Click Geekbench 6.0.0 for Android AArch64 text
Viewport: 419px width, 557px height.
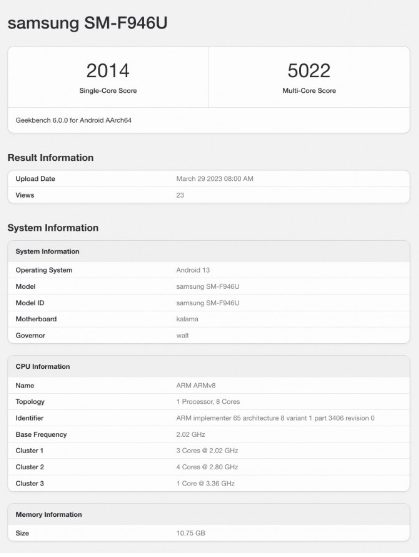[x=74, y=120]
